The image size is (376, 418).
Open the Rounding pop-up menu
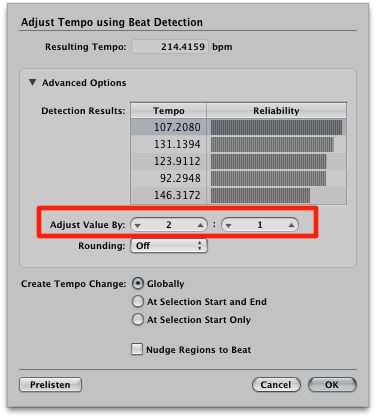tap(169, 246)
